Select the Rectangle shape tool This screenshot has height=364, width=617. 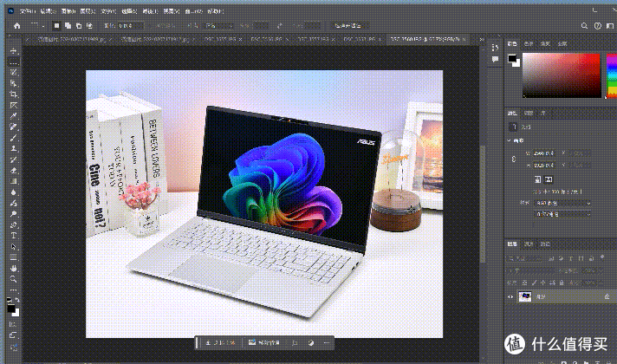point(13,257)
